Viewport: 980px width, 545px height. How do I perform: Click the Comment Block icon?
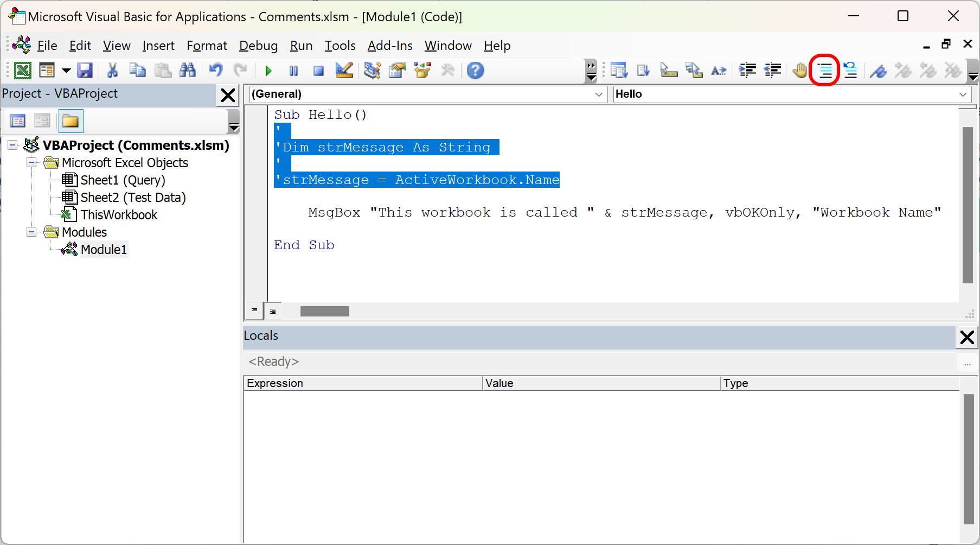[825, 71]
